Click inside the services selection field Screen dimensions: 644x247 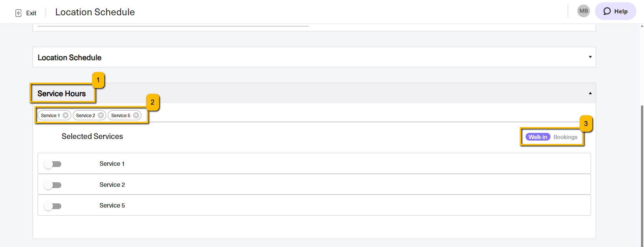pyautogui.click(x=314, y=115)
